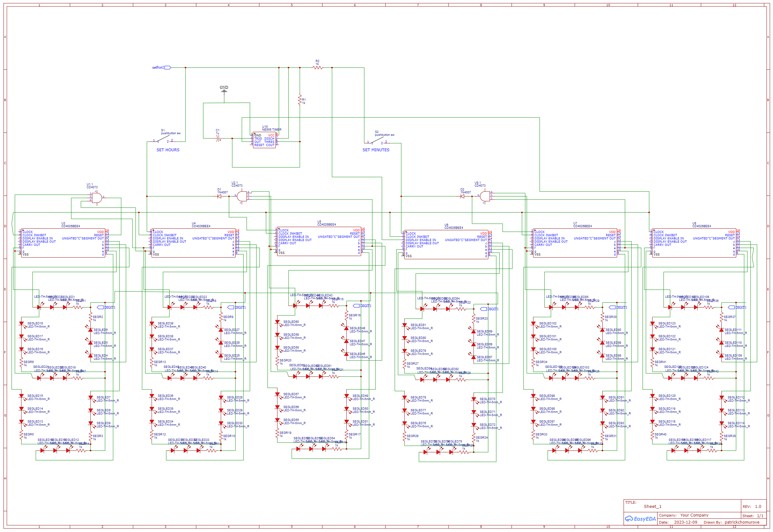The image size is (773, 532).
Task: Click the SEGR5 resistor label
Action: point(29,435)
